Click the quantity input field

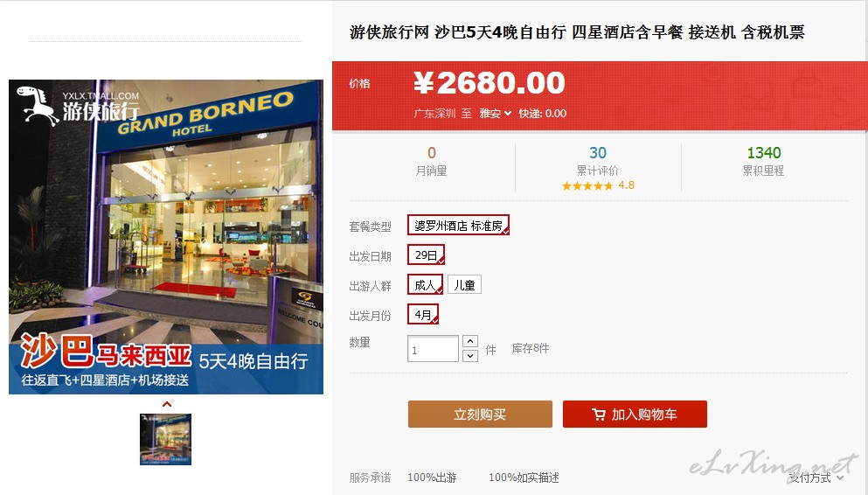pyautogui.click(x=433, y=349)
